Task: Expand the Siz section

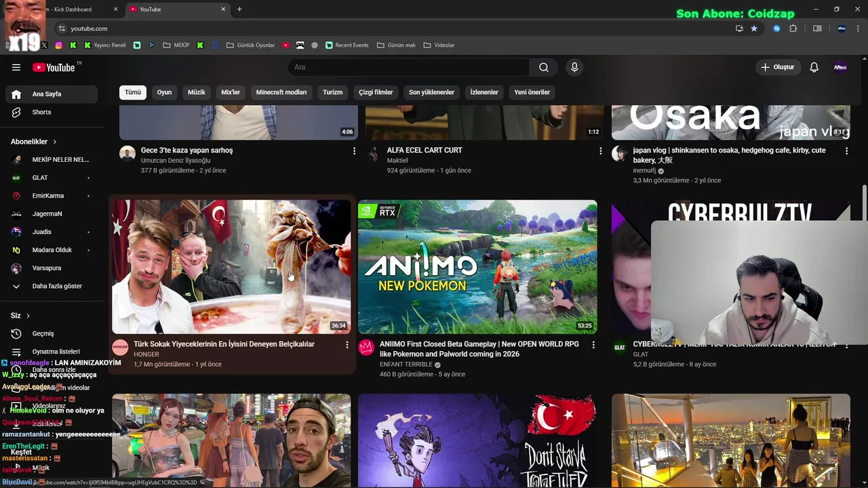Action: (20, 316)
